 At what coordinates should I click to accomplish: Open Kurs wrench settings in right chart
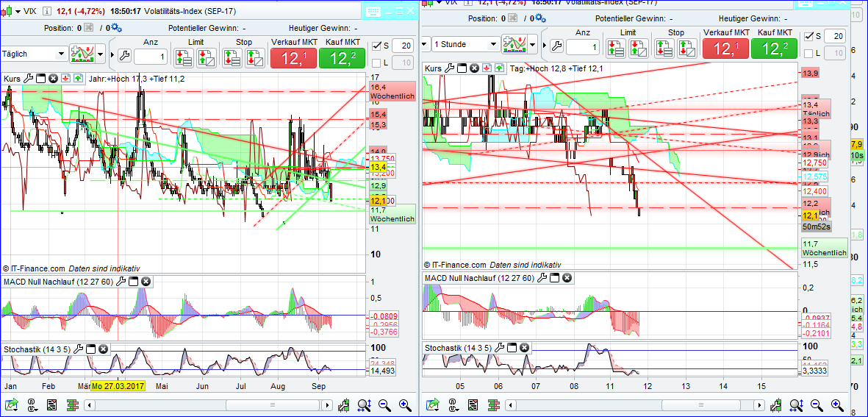click(x=450, y=68)
